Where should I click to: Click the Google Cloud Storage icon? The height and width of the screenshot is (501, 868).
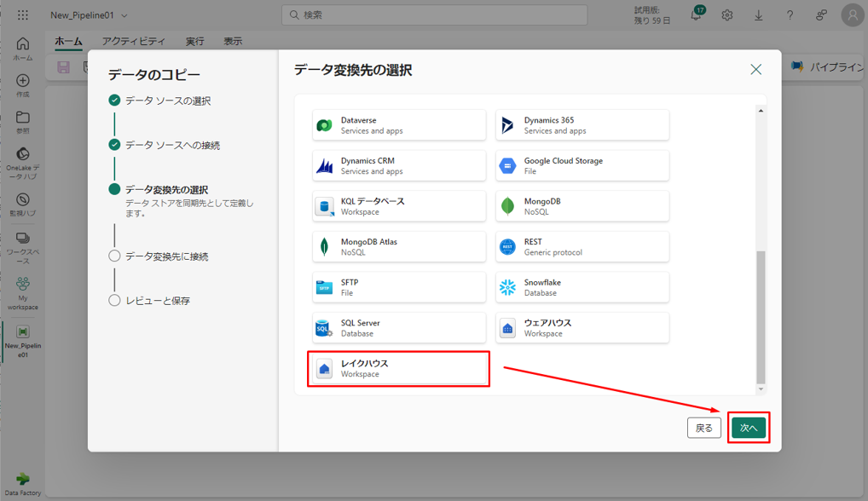coord(507,166)
